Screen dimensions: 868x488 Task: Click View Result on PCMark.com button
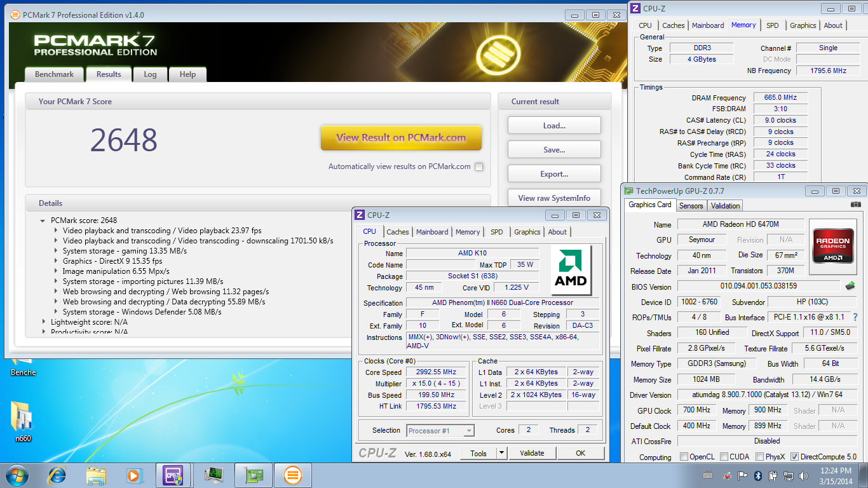click(x=401, y=137)
